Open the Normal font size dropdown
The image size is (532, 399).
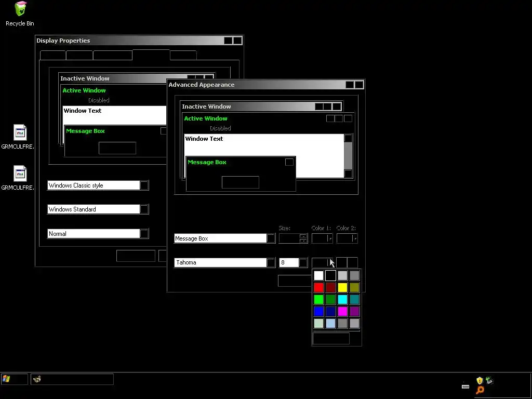tap(144, 233)
